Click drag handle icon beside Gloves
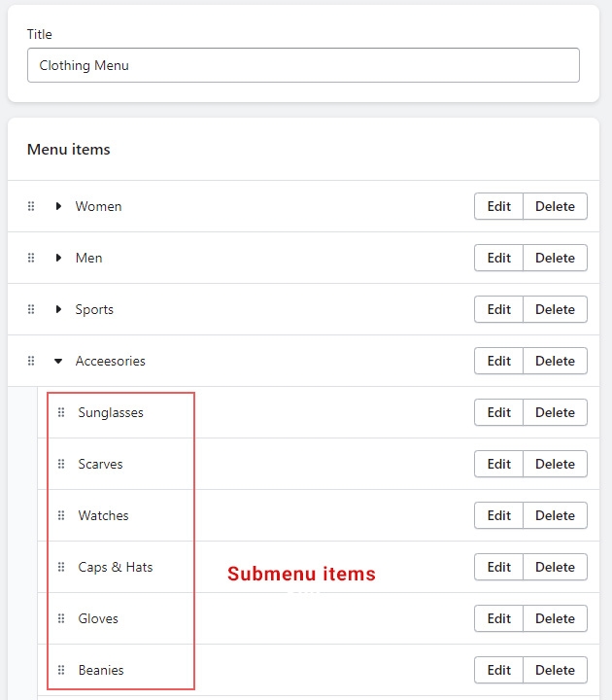The height and width of the screenshot is (700, 612). point(61,618)
